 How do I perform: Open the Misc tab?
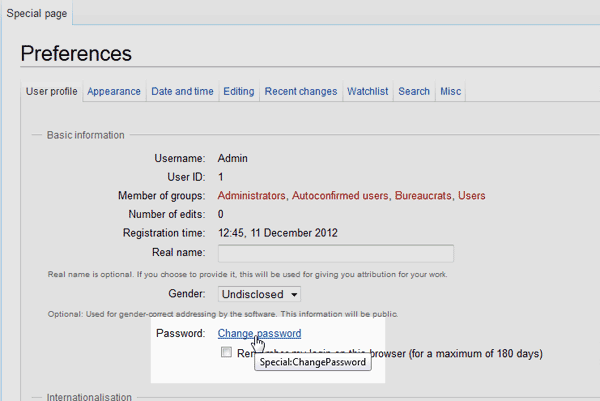450,92
